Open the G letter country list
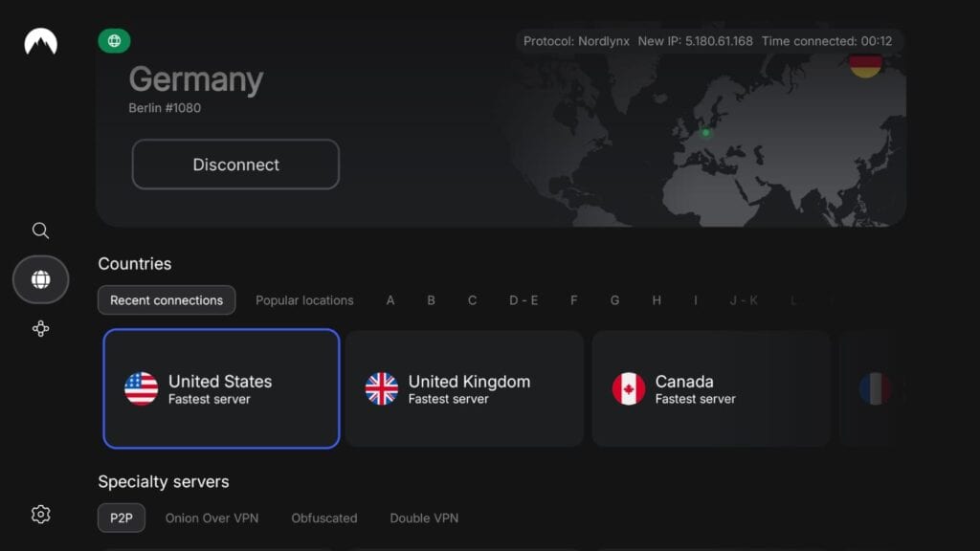The width and height of the screenshot is (980, 551). (615, 299)
